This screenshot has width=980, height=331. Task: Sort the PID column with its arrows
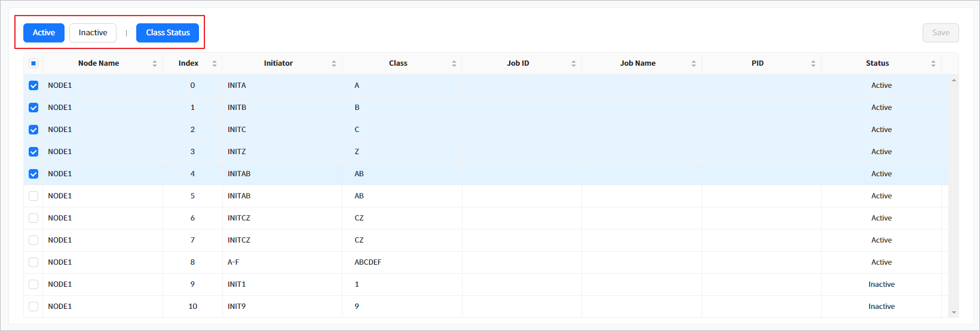click(x=813, y=63)
